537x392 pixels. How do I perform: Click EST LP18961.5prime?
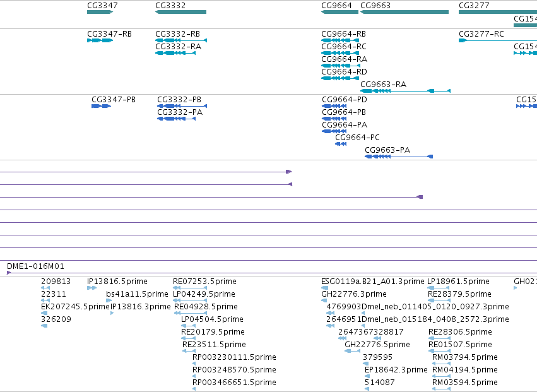coord(439,288)
